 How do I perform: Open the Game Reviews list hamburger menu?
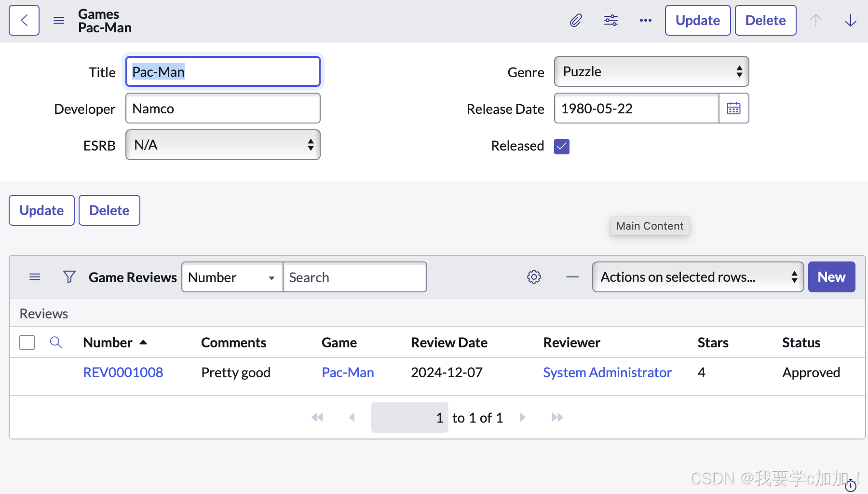[x=35, y=277]
